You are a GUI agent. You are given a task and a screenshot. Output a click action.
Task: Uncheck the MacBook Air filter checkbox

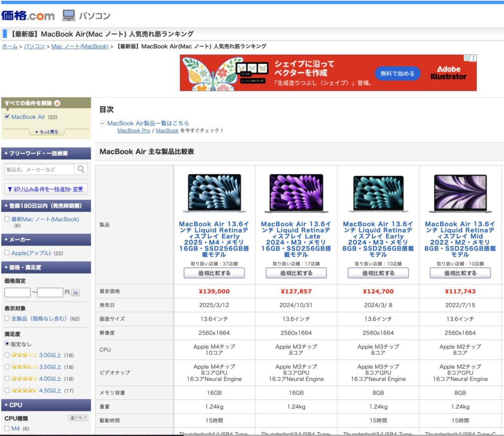(7, 117)
